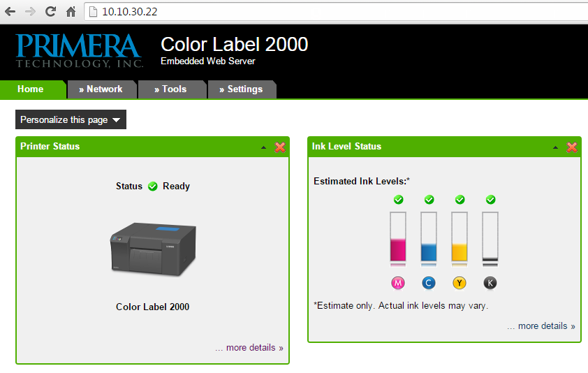
Task: Open more details in Printer Status
Action: pos(249,347)
